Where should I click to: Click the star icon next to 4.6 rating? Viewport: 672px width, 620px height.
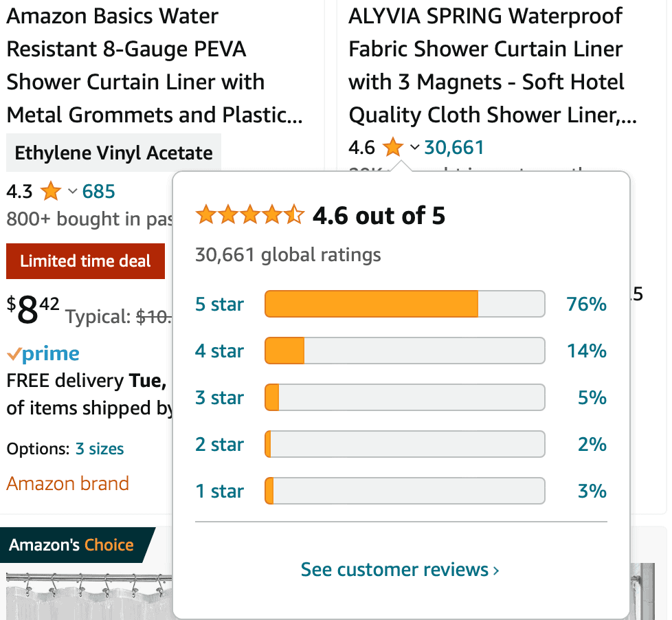click(x=392, y=146)
